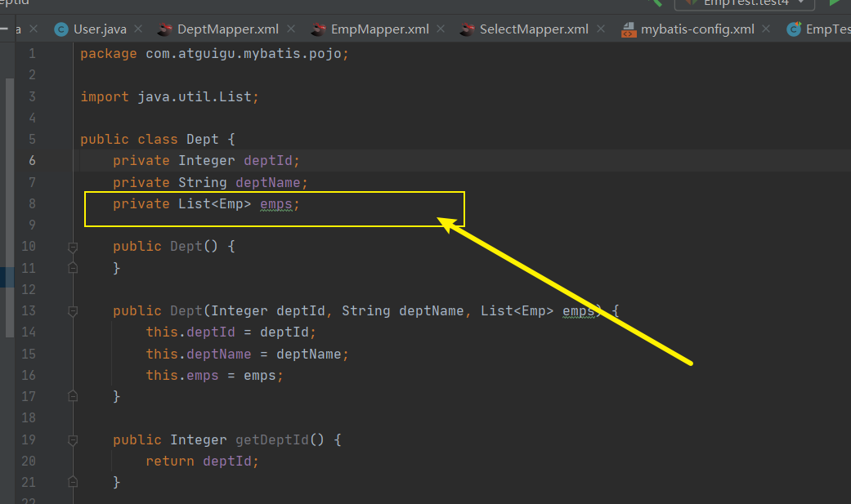Viewport: 851px width, 504px height.
Task: Click the fold end marker at line 17
Action: (x=73, y=396)
